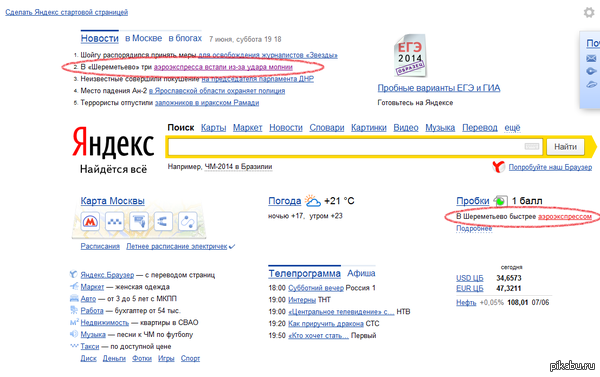Click the metro icon on Moscow map
Viewport: 600px width, 377px height.
(x=90, y=221)
